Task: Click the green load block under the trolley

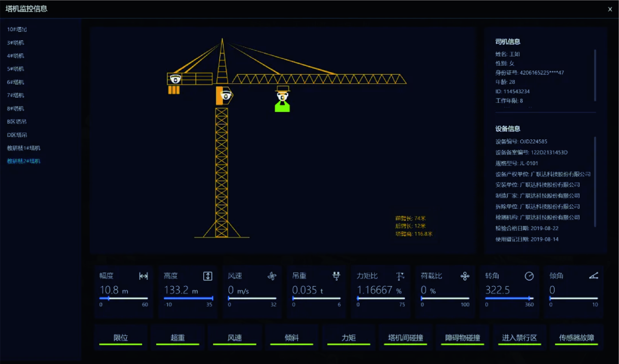Action: [282, 107]
